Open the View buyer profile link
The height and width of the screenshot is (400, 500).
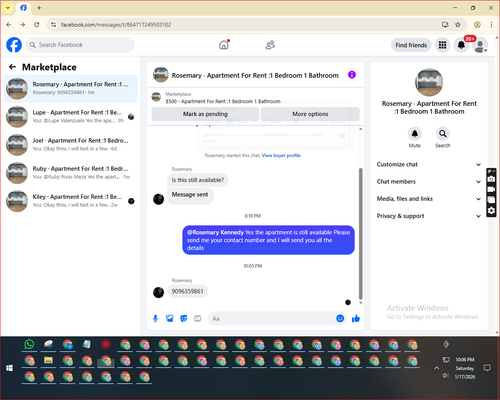[x=281, y=155]
